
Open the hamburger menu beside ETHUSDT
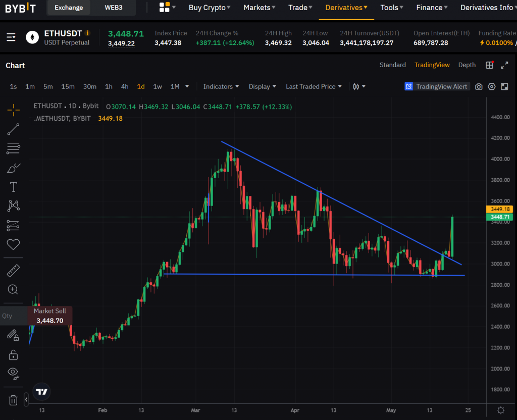[11, 37]
